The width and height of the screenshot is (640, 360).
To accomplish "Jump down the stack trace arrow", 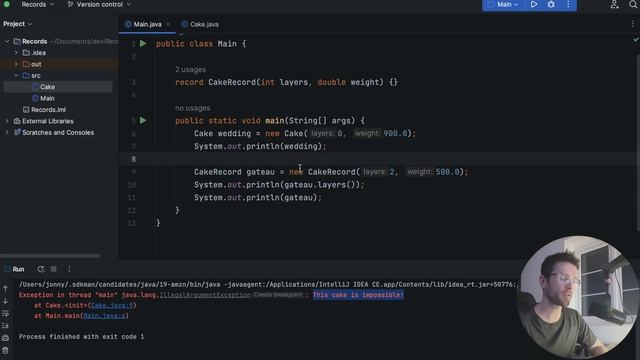I will point(5,301).
